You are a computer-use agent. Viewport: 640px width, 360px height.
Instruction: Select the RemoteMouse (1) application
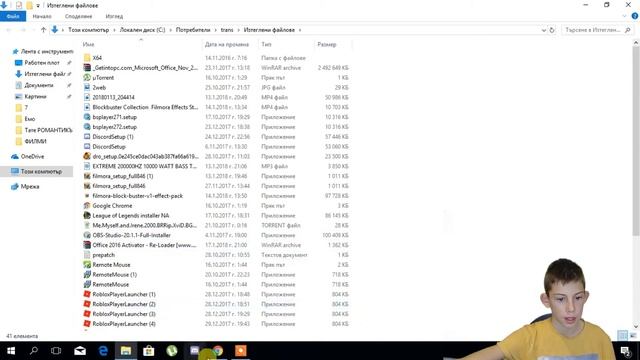(x=114, y=275)
